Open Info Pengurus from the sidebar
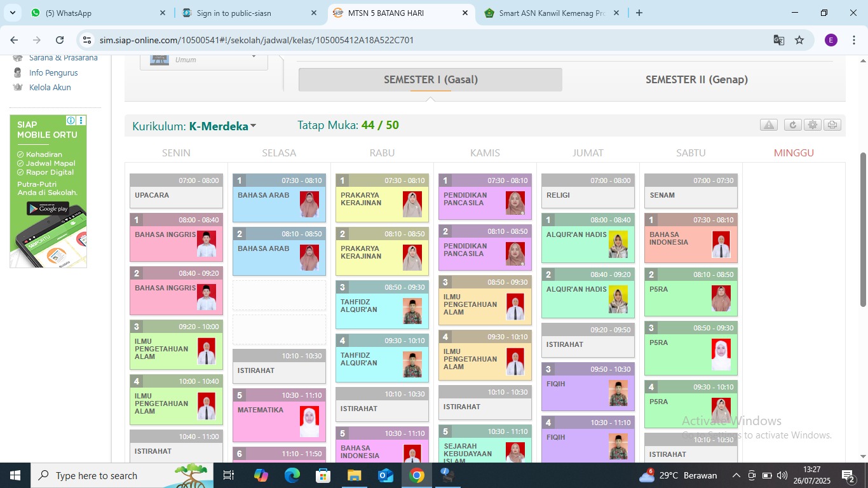The width and height of the screenshot is (868, 488). click(54, 72)
